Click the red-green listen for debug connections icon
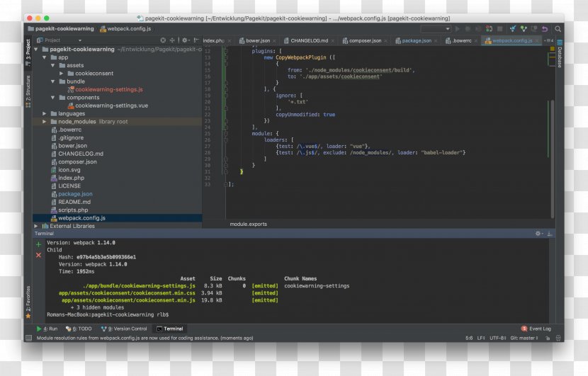The height and width of the screenshot is (376, 588). click(x=489, y=29)
